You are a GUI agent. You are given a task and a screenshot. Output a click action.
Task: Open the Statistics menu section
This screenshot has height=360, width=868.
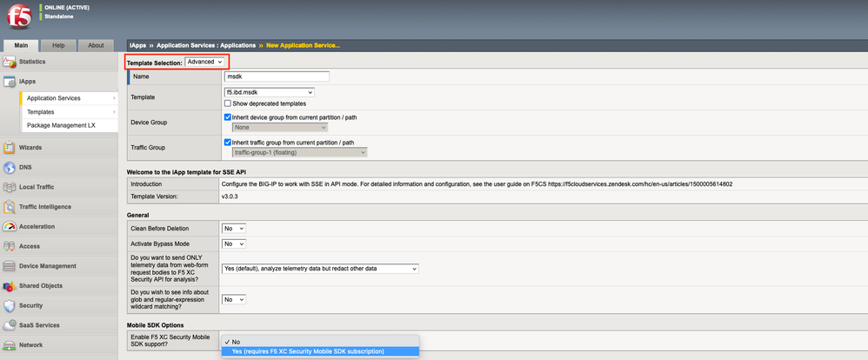tap(59, 62)
